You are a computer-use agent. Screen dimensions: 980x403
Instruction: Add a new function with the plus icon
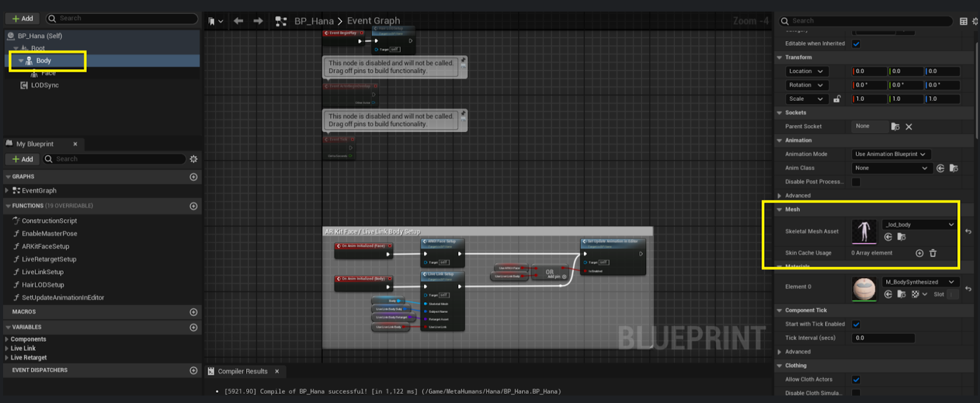(x=194, y=206)
